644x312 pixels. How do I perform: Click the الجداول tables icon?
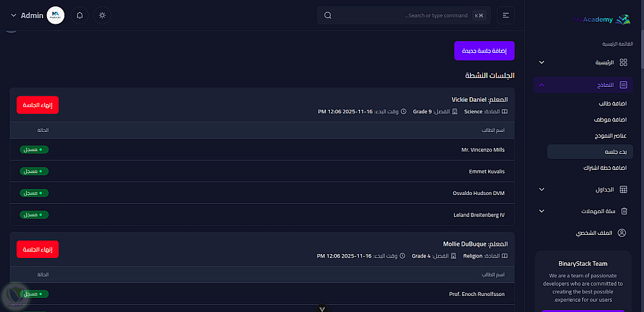point(623,189)
